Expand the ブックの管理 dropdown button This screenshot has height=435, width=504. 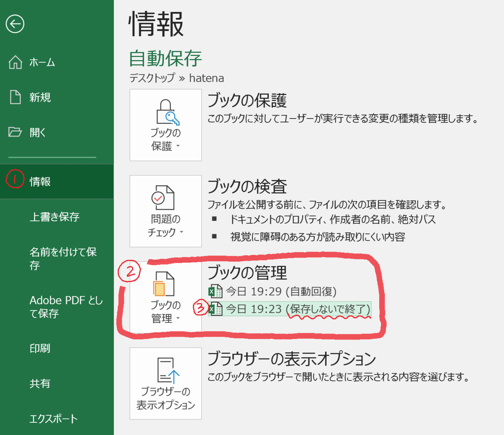coord(165,297)
